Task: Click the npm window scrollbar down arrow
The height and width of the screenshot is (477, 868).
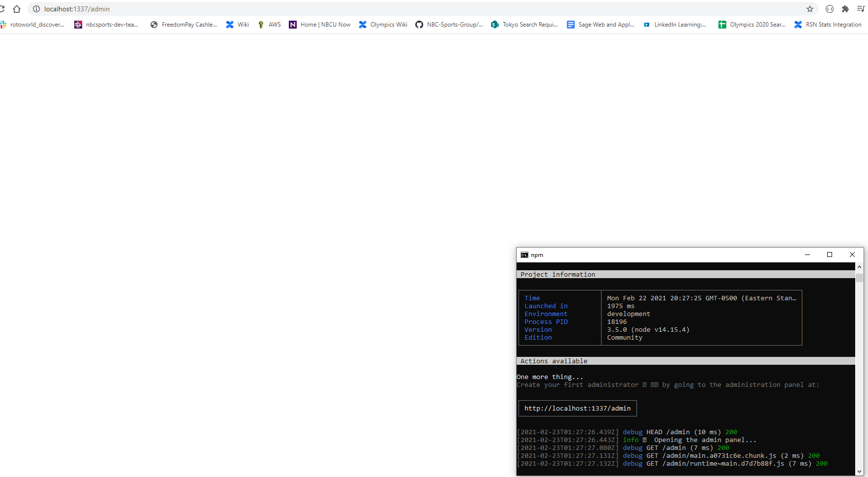Action: [860, 471]
